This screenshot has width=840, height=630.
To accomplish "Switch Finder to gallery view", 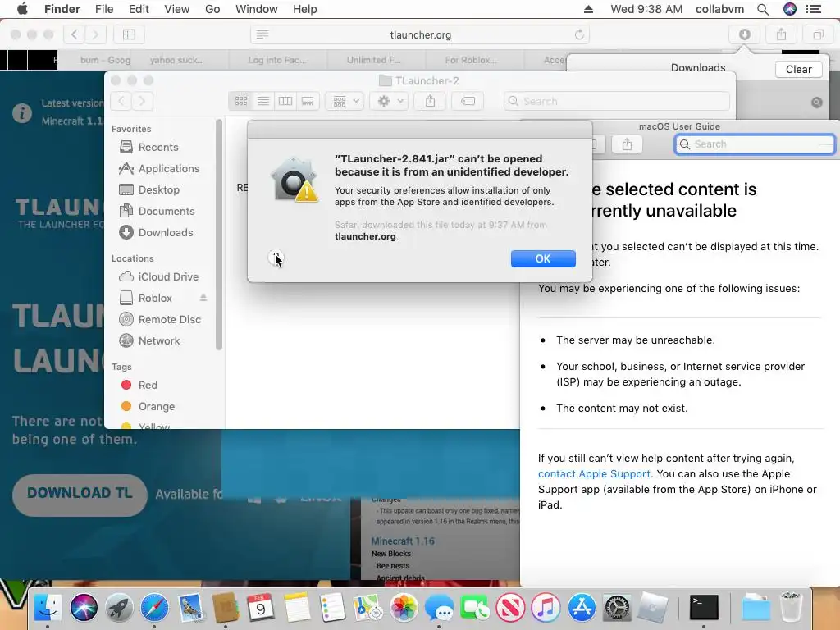I will [x=308, y=101].
